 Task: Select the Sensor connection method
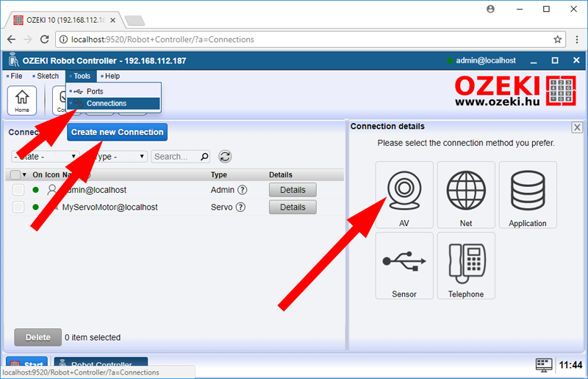(404, 266)
